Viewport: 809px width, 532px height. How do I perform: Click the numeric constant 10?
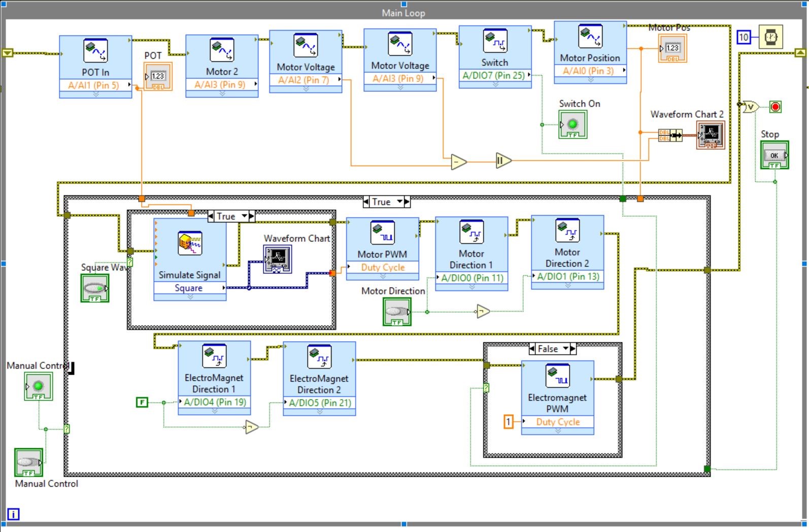[x=744, y=37]
